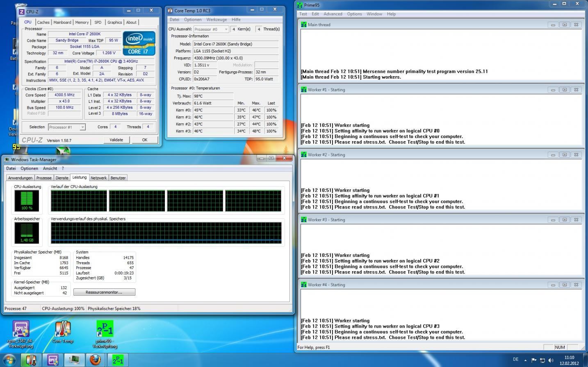Screen dimensions: 588x367
Task: Click the Worker #2 window icon
Action: pos(304,155)
